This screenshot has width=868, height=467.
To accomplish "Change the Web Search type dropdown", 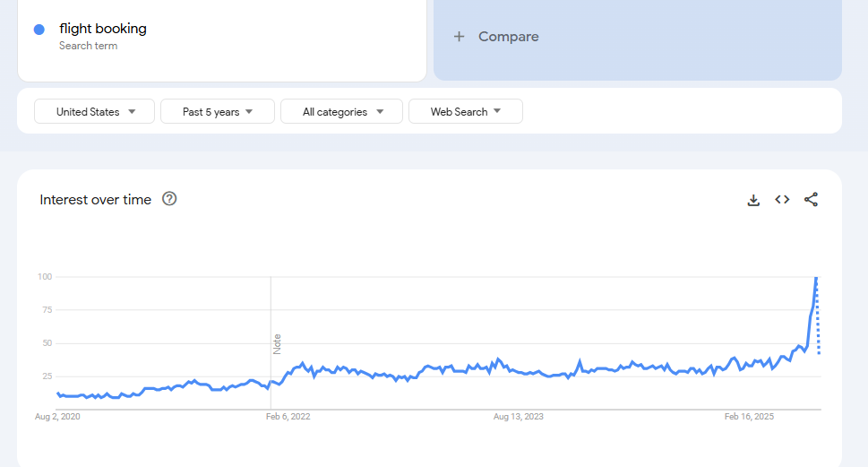I will pyautogui.click(x=466, y=111).
